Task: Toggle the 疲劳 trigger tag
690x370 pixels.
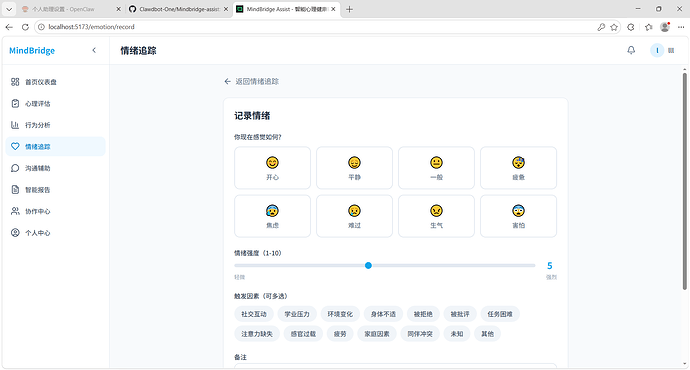Action: click(340, 334)
